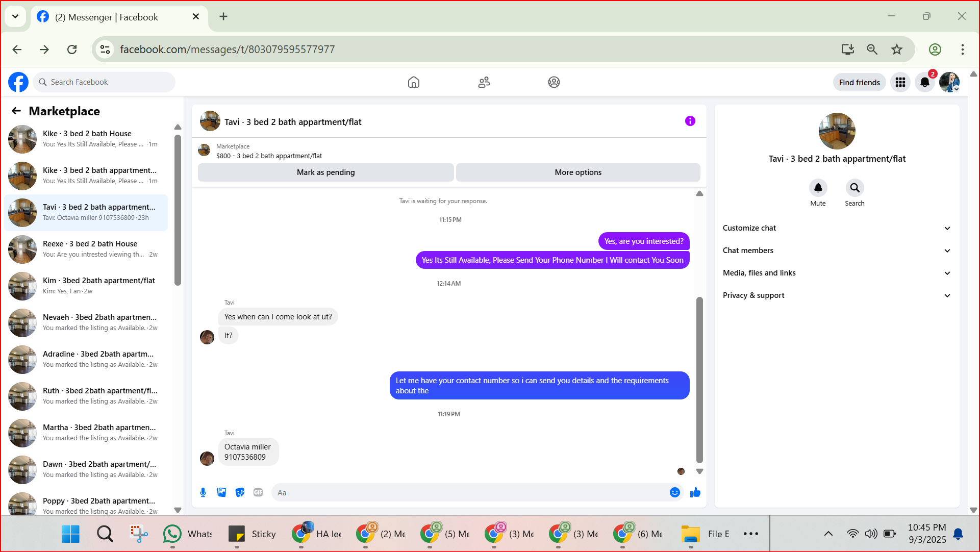Click Find friends button

pos(860,82)
